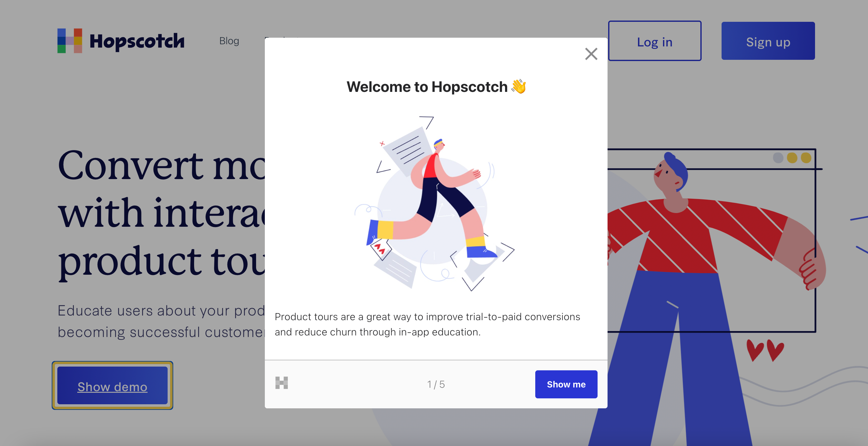Open the Show demo link
This screenshot has width=868, height=446.
(112, 387)
